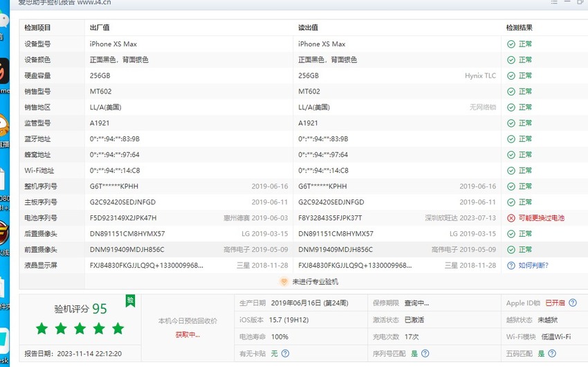This screenshot has height=367, width=588.
Task: Select factory mainboard serial G2C92420SEDJNFGD
Action: pyautogui.click(x=122, y=202)
